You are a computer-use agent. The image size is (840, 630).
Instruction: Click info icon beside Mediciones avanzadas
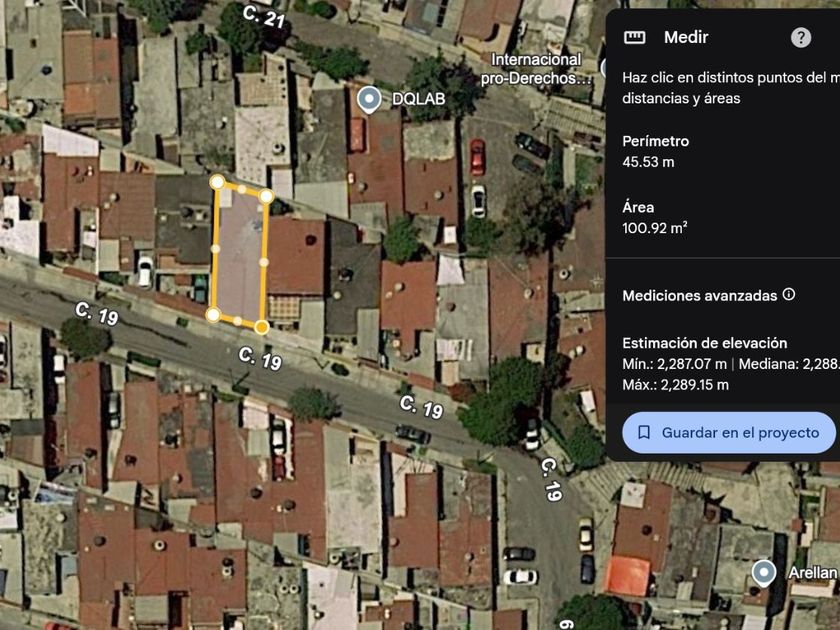click(789, 294)
